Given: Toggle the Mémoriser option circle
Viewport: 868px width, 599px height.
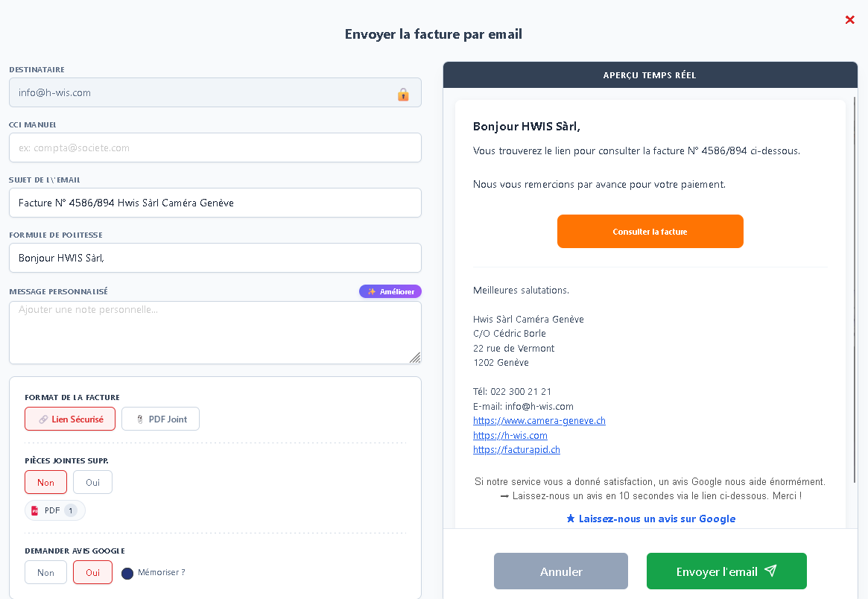Looking at the screenshot, I should pos(127,573).
